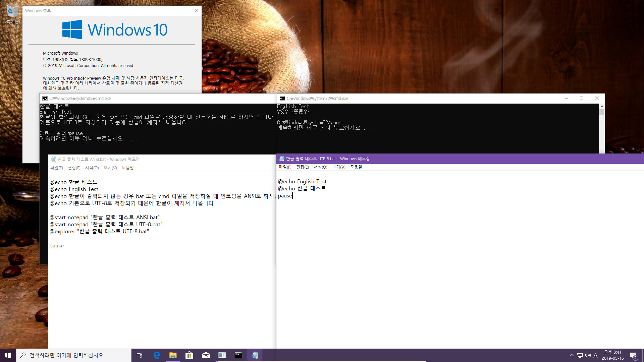Click the scroll up arrow in right cmd window

(602, 106)
